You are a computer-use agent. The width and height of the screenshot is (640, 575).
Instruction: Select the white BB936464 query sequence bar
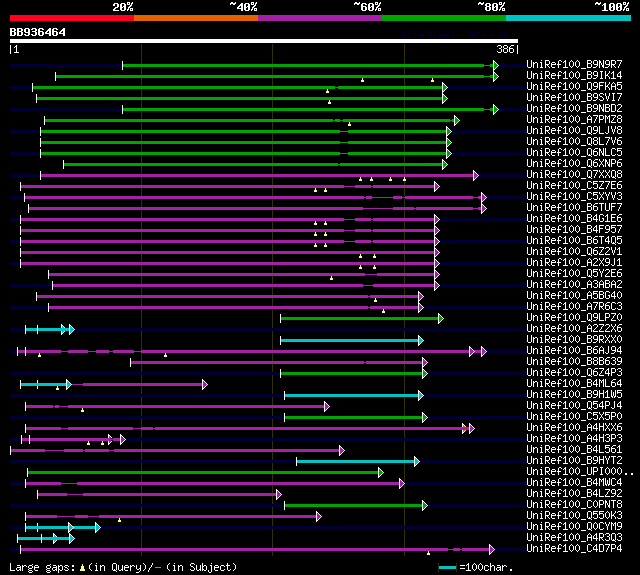coord(264,41)
